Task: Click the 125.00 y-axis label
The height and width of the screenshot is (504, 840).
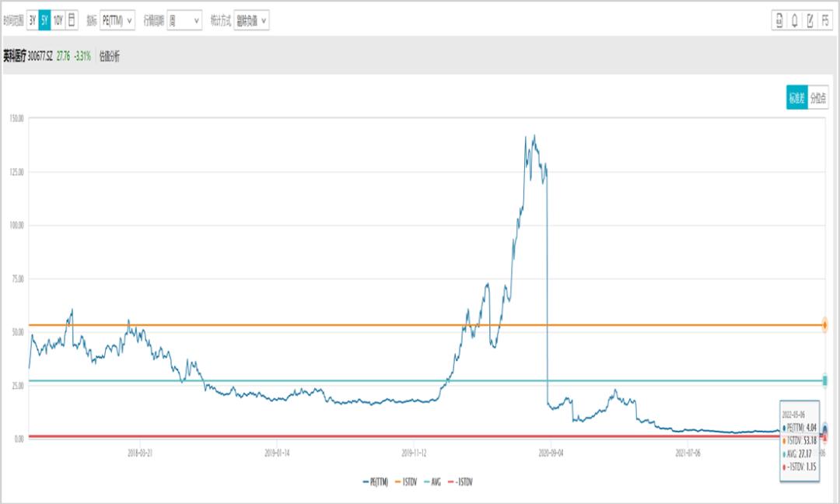Action: click(16, 172)
